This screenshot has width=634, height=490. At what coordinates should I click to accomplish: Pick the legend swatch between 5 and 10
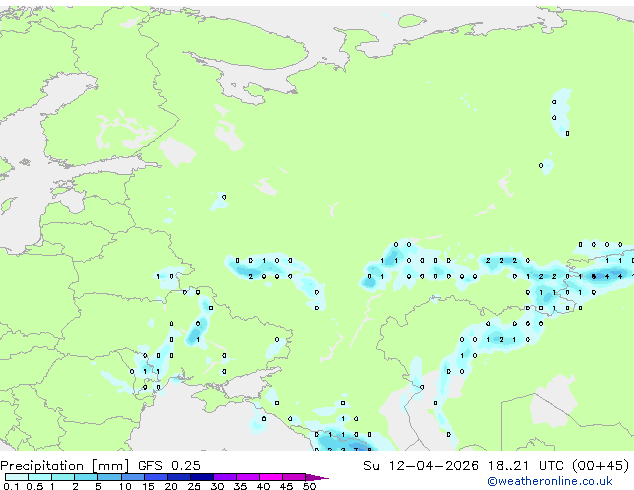pyautogui.click(x=109, y=477)
